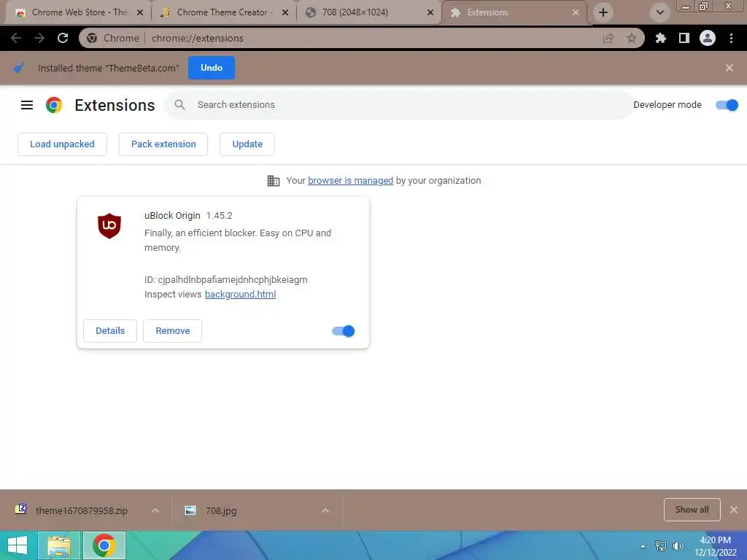The width and height of the screenshot is (747, 560).
Task: Remove the uBlock Origin extension
Action: pyautogui.click(x=172, y=331)
